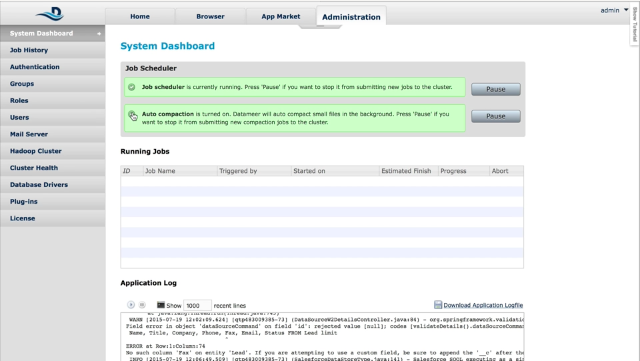Image resolution: width=640 pixels, height=361 pixels.
Task: Click the recent lines count field
Action: [197, 305]
